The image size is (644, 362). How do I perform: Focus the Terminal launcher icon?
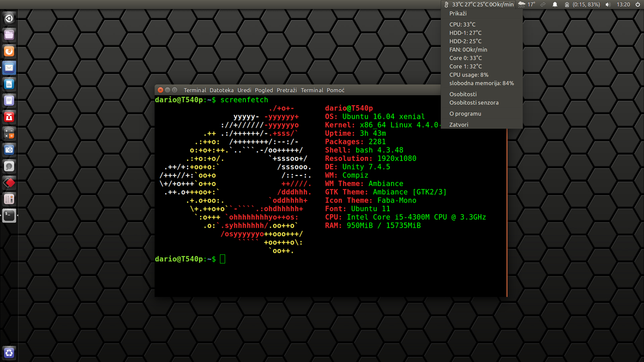click(x=9, y=216)
